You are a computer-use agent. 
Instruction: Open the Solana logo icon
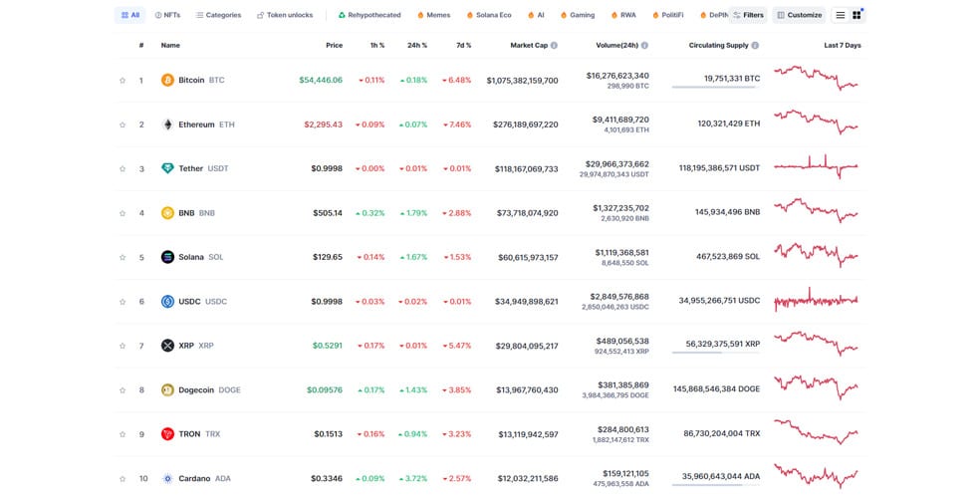(x=167, y=257)
